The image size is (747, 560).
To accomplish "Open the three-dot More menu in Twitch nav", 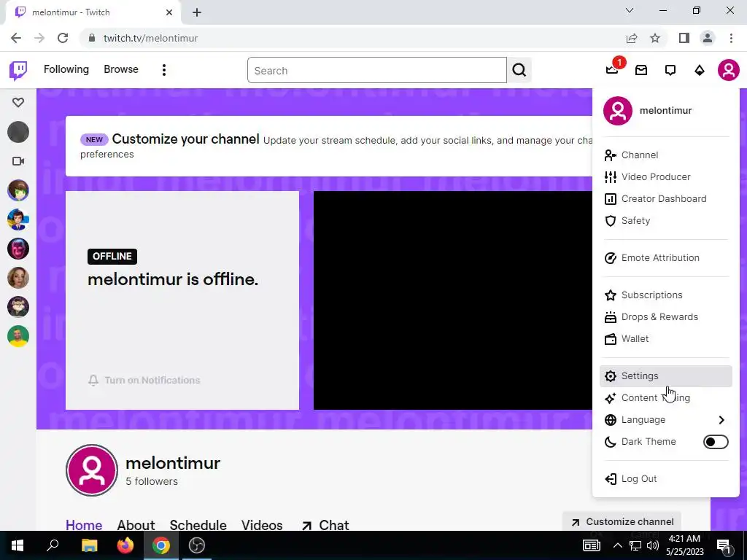I will pos(164,70).
